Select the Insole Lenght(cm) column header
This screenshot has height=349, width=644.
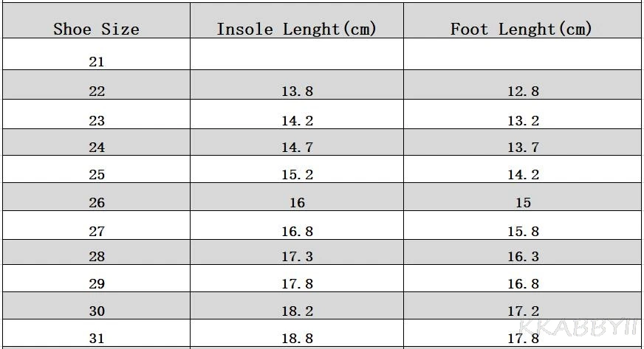pyautogui.click(x=296, y=30)
